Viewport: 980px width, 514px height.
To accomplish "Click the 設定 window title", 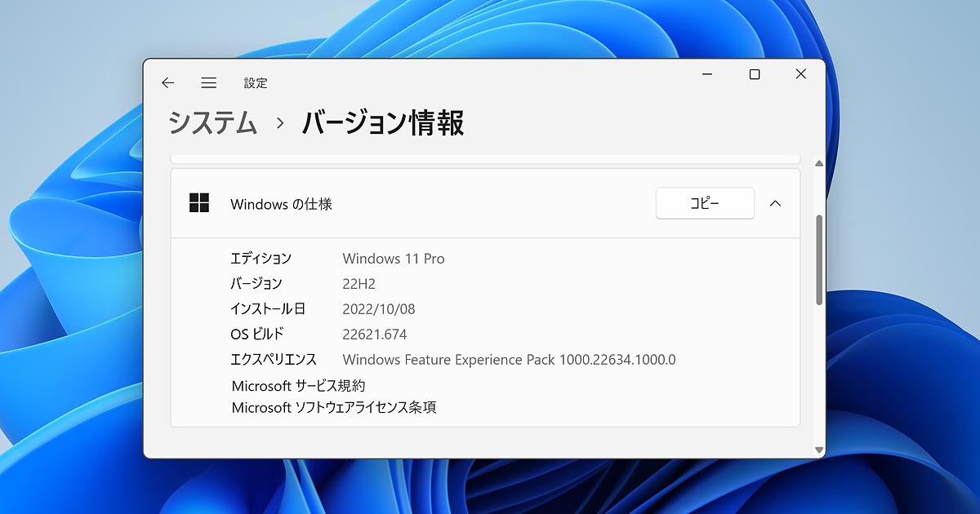I will (x=256, y=83).
